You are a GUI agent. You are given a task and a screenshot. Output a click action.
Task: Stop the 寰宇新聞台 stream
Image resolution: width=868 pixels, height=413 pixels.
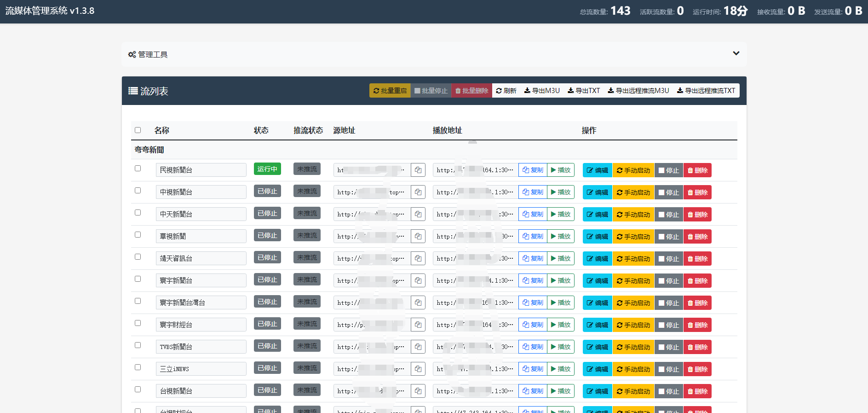(669, 281)
